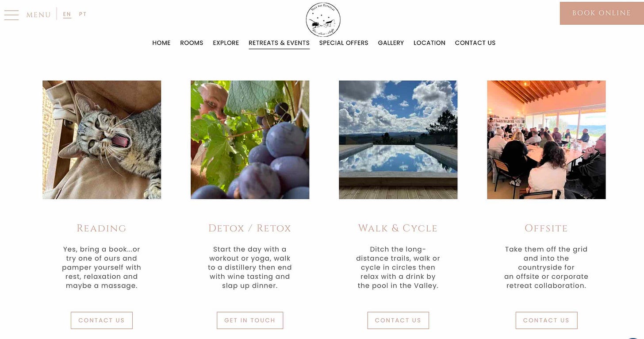This screenshot has width=644, height=339.
Task: Click the yawning cat photo
Action: coord(102,140)
